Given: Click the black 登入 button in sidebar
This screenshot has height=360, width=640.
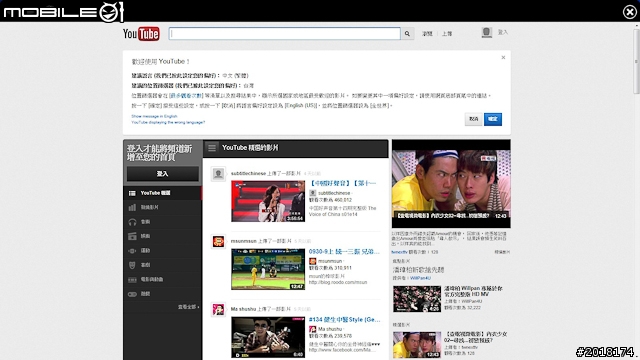Looking at the screenshot, I should pyautogui.click(x=162, y=174).
